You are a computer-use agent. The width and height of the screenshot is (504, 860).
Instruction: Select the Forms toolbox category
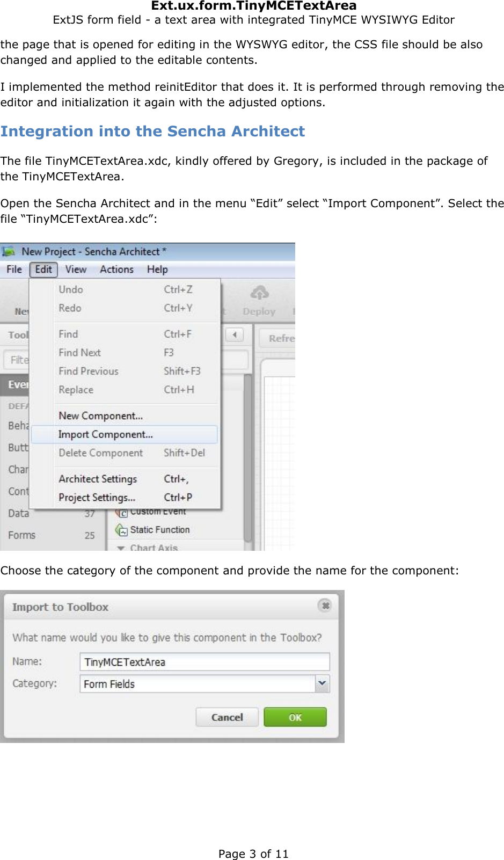(52, 535)
